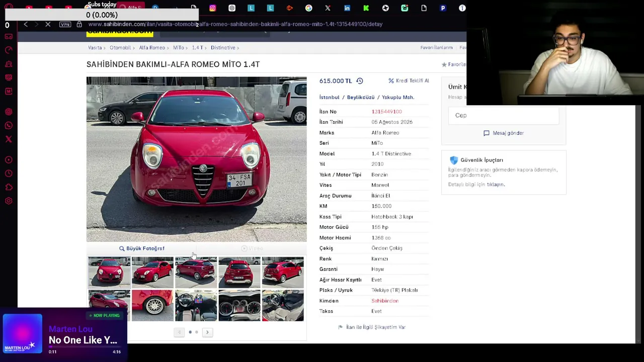Open sidebar settings gear icon
Screen dimensions: 644x362
9,201
